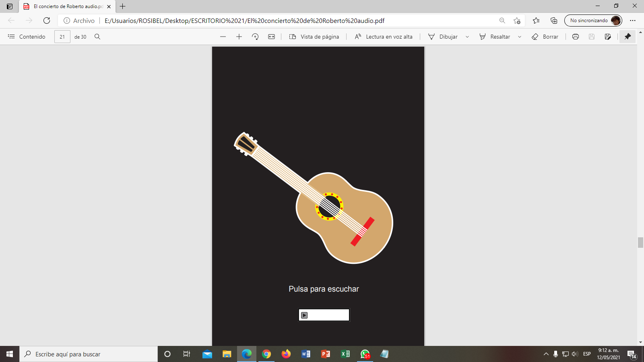The height and width of the screenshot is (362, 644).
Task: Open Microsoft Word from the taskbar
Action: click(306, 354)
